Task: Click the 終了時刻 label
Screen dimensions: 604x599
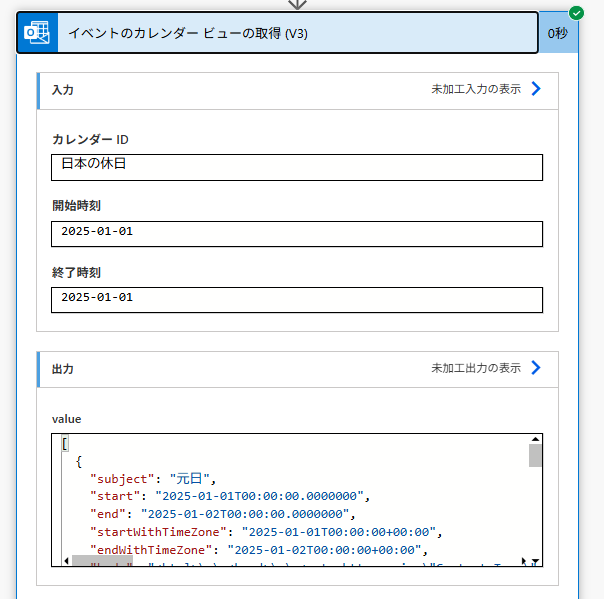Action: click(76, 272)
